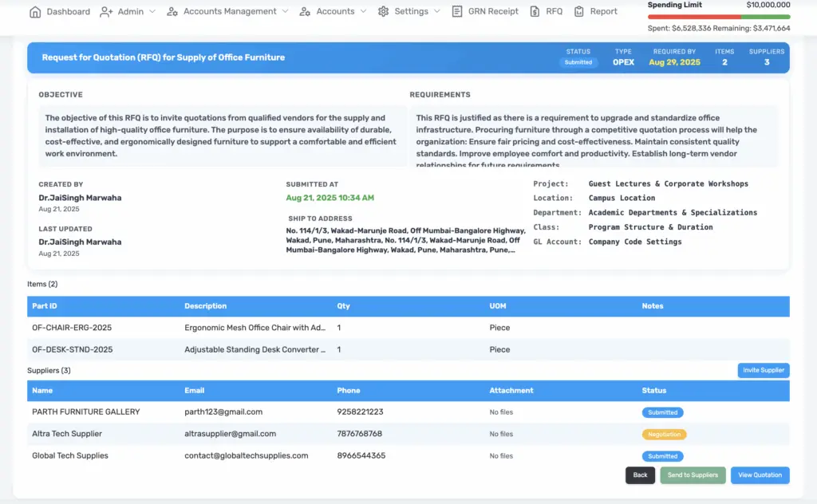Click the Spending Limit progress bar

[x=719, y=17]
